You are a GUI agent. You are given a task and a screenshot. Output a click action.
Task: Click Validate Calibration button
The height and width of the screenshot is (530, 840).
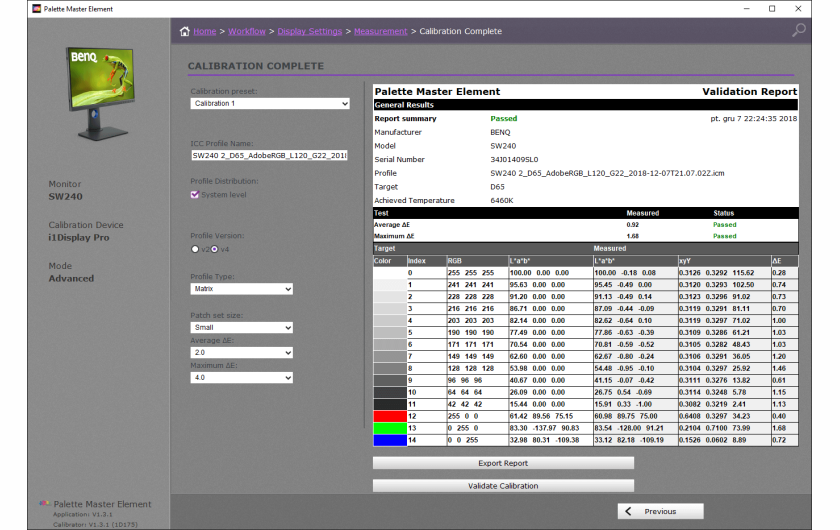(x=503, y=486)
